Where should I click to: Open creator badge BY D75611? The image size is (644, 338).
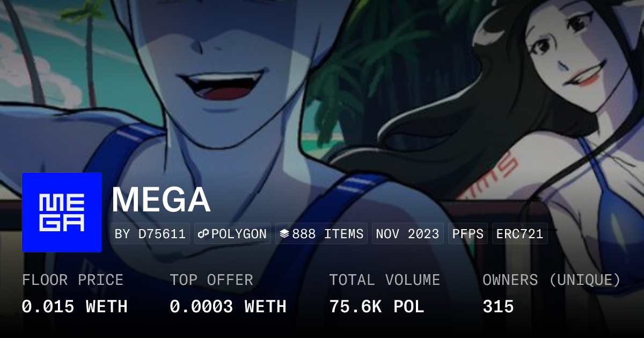pos(150,234)
